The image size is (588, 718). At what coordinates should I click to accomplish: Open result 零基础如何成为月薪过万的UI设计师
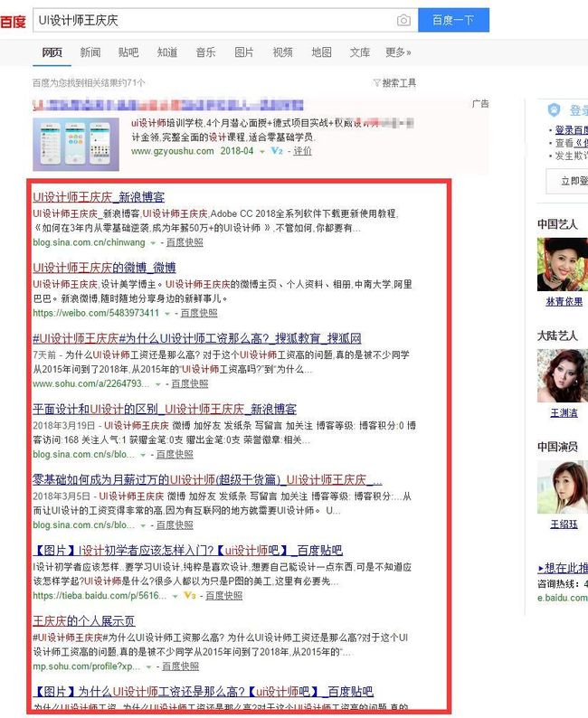pyautogui.click(x=207, y=479)
